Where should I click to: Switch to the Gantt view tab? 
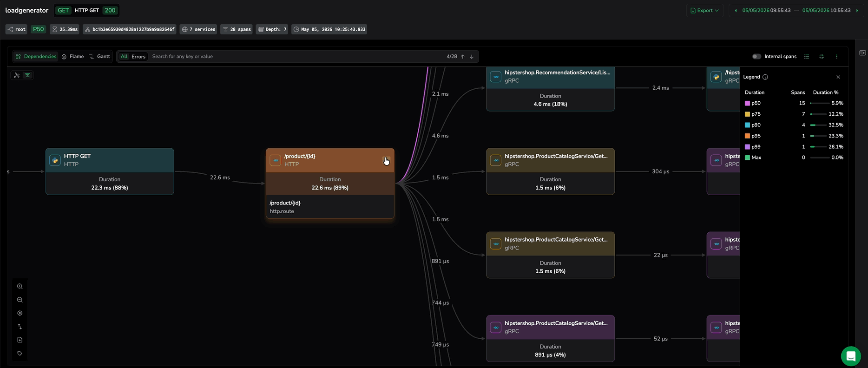pyautogui.click(x=99, y=57)
